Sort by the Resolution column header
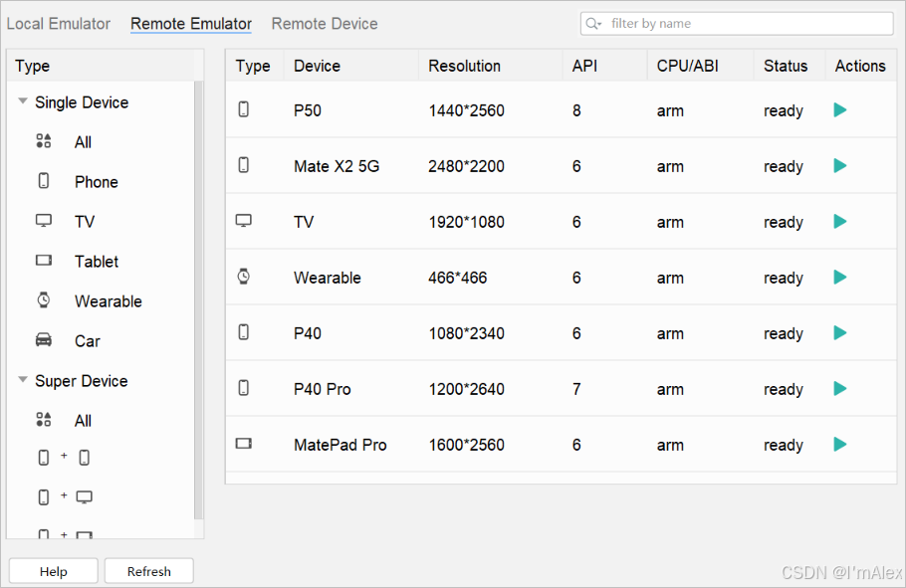 [465, 66]
